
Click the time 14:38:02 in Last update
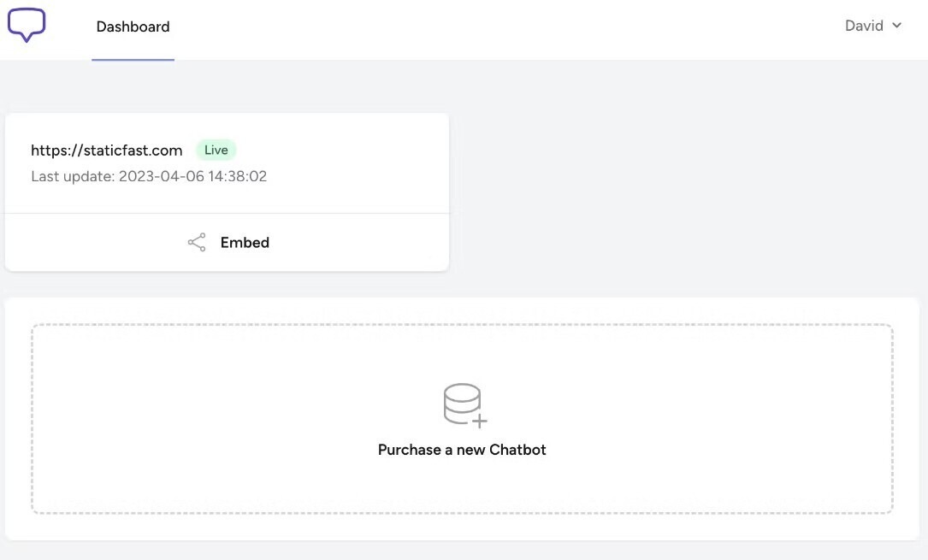[238, 176]
